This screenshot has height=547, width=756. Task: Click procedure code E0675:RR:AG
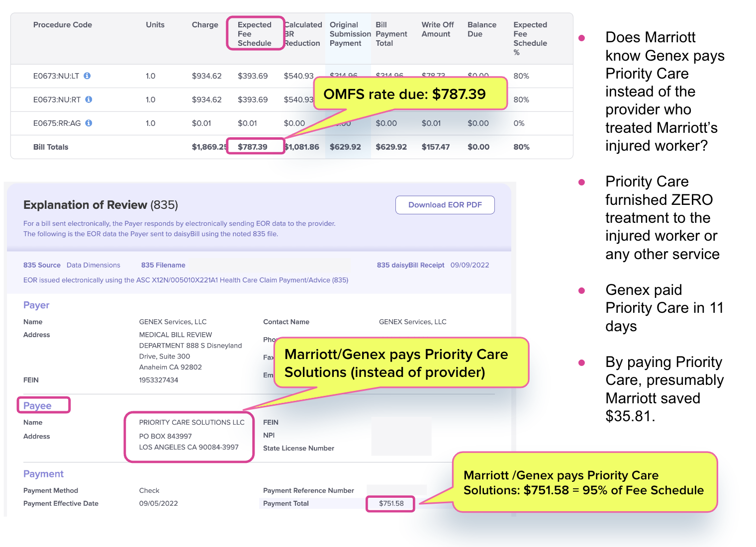tap(57, 123)
